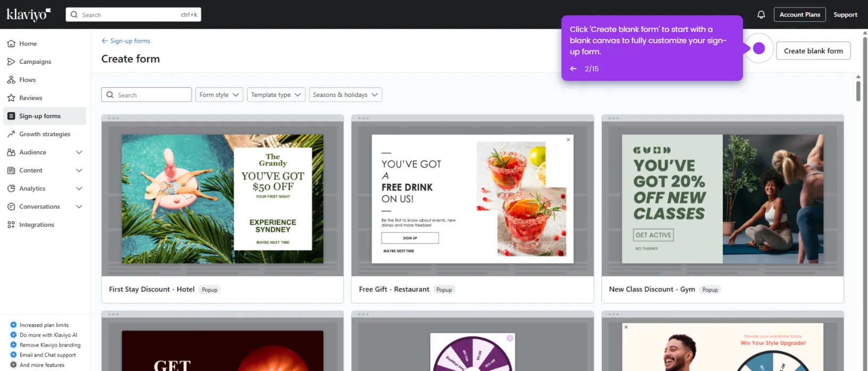This screenshot has height=371, width=868.
Task: Open Flows from the sidebar
Action: point(45,80)
